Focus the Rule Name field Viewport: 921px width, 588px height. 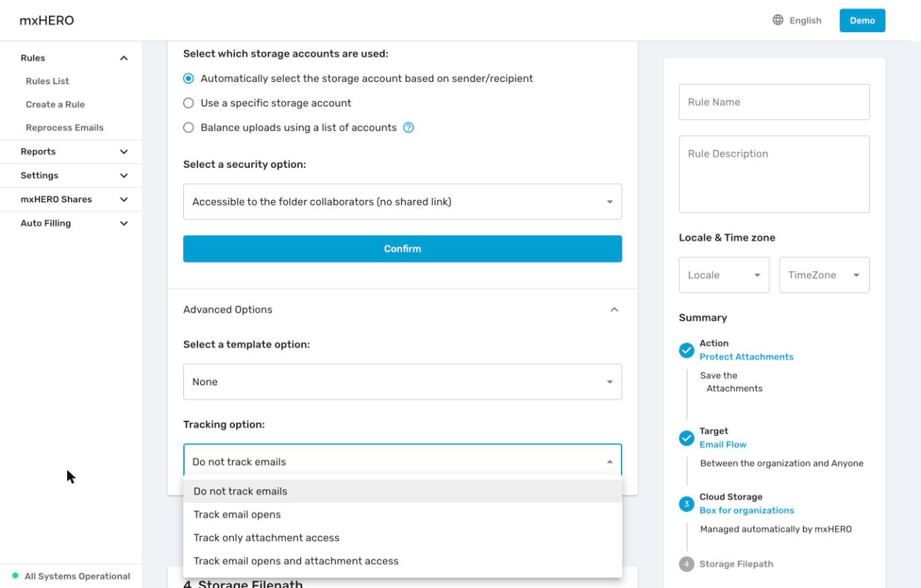pos(774,102)
